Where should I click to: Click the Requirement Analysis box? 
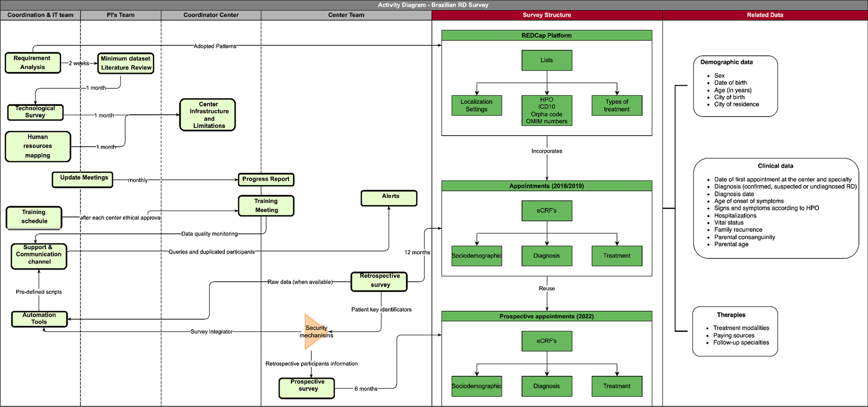pyautogui.click(x=33, y=63)
